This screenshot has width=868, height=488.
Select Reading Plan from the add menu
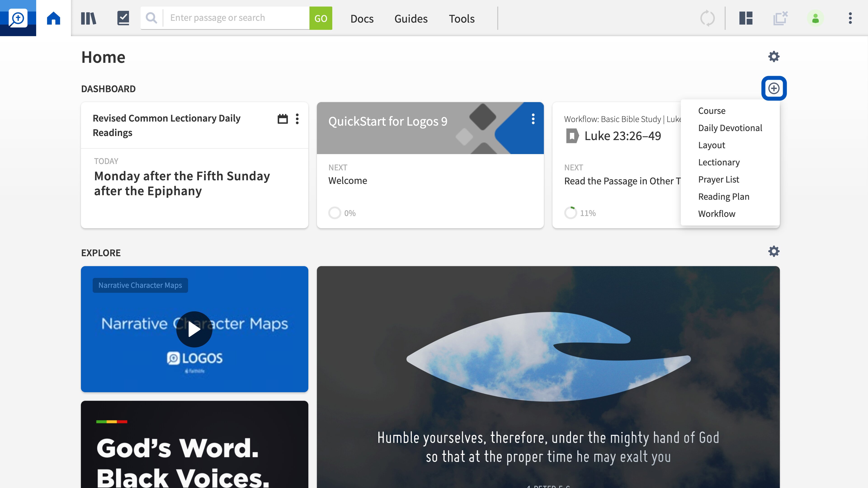pos(724,196)
